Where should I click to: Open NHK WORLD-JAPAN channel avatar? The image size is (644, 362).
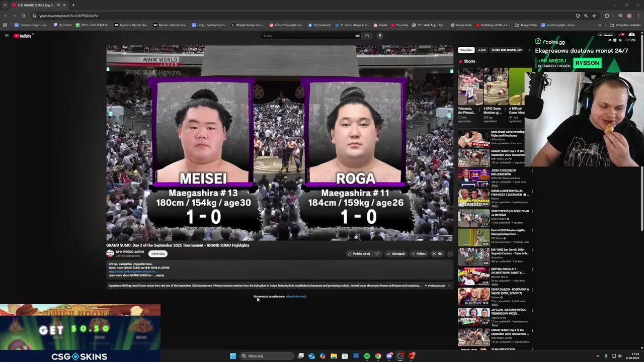[x=110, y=253]
